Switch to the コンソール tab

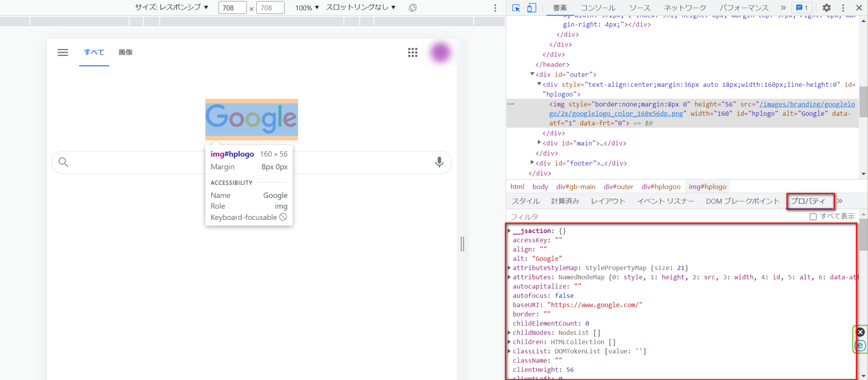[x=598, y=8]
